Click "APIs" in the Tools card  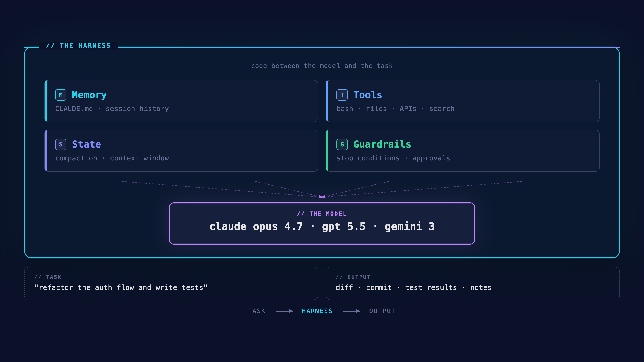[408, 109]
